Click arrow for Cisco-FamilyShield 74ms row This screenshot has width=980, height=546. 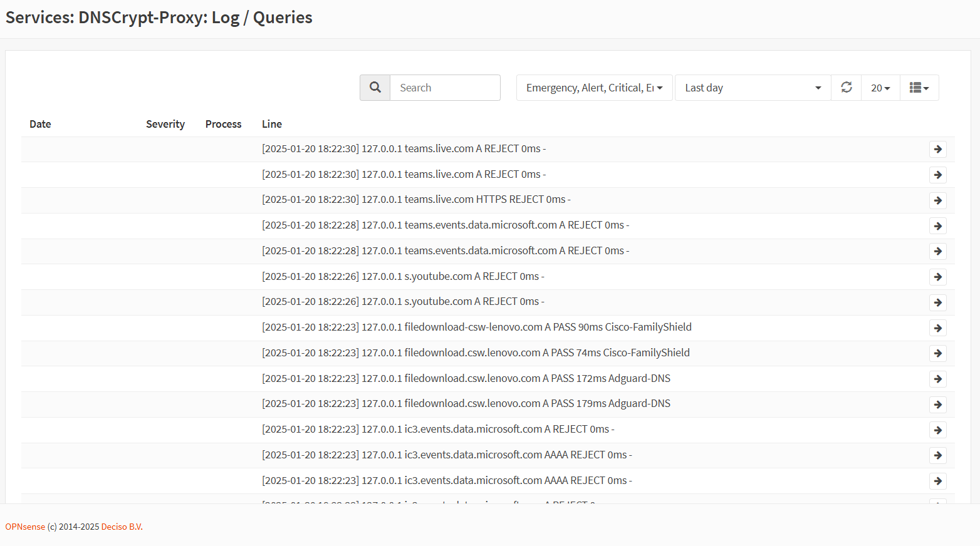click(937, 353)
